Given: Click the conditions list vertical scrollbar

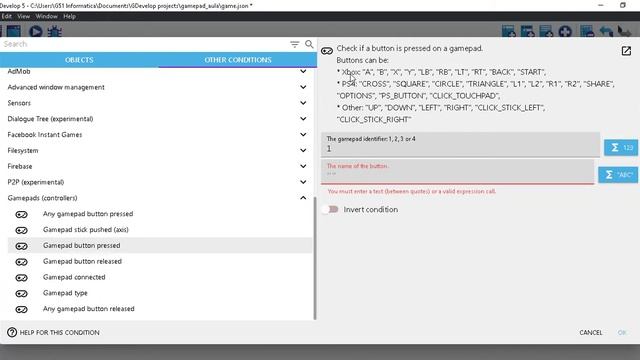Looking at the screenshot, I should pyautogui.click(x=315, y=258).
